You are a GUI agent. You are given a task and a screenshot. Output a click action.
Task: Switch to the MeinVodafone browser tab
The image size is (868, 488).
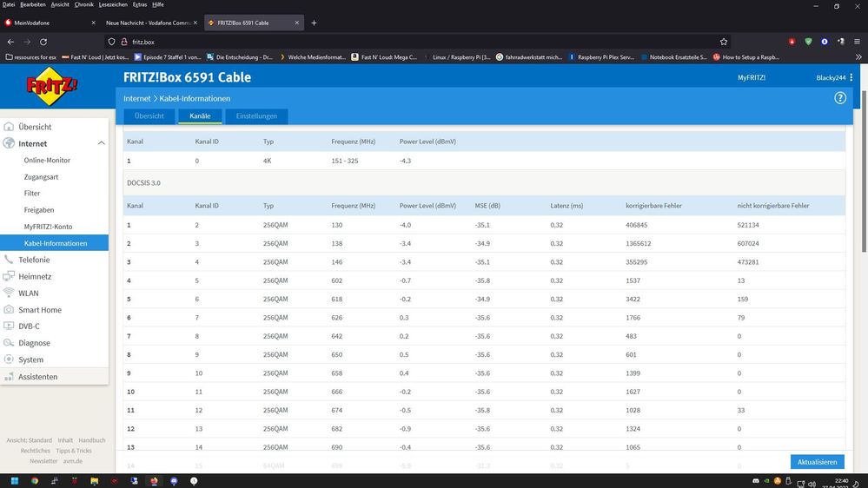point(50,23)
